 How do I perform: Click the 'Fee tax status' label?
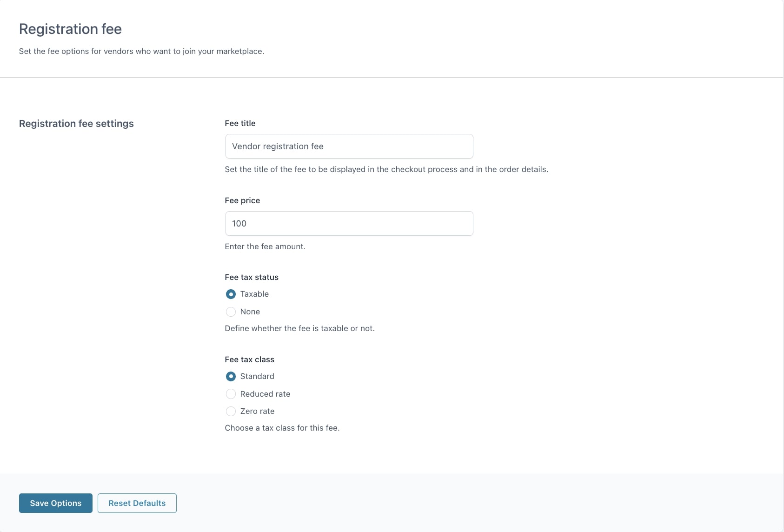point(252,277)
